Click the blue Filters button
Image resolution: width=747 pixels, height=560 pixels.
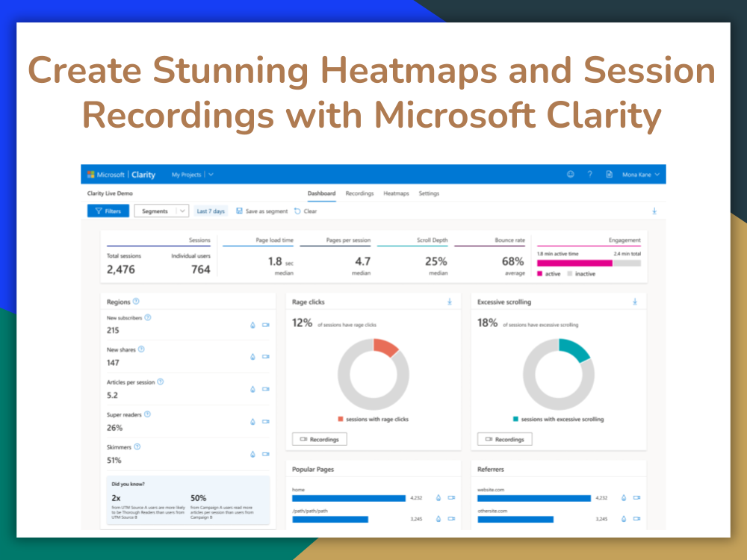[108, 211]
